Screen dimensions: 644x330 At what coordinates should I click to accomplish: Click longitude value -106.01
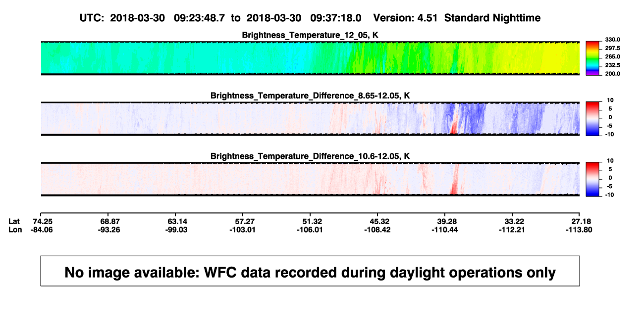click(x=310, y=230)
